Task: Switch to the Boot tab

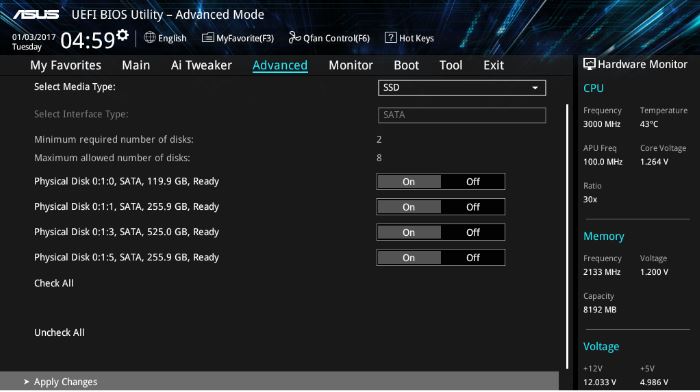Action: [406, 65]
